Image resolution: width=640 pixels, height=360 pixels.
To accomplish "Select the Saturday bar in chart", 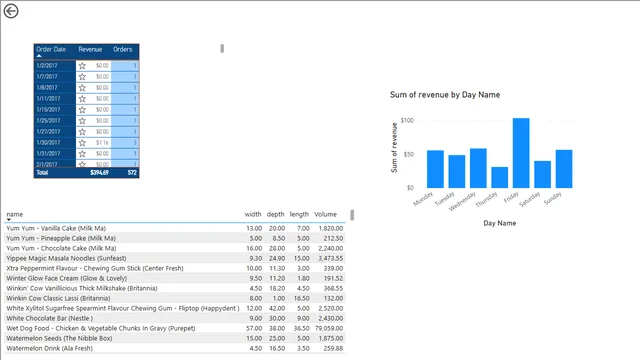I will (x=542, y=174).
